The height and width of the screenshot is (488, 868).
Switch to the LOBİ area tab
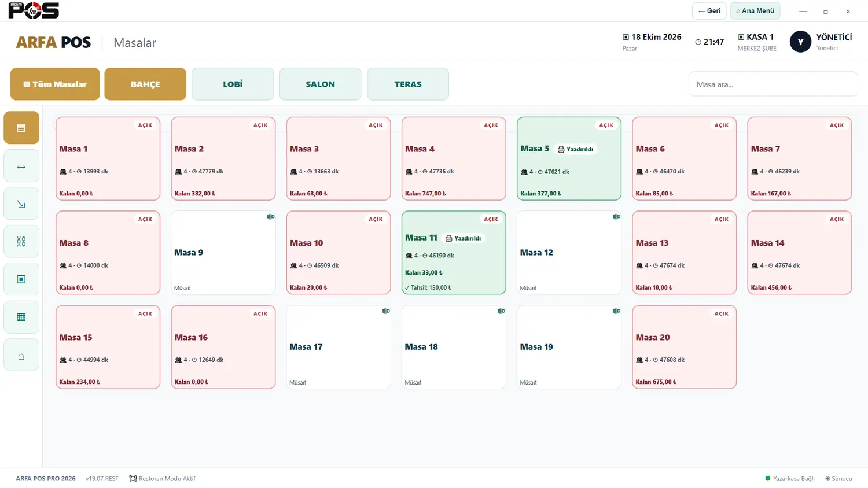(233, 84)
